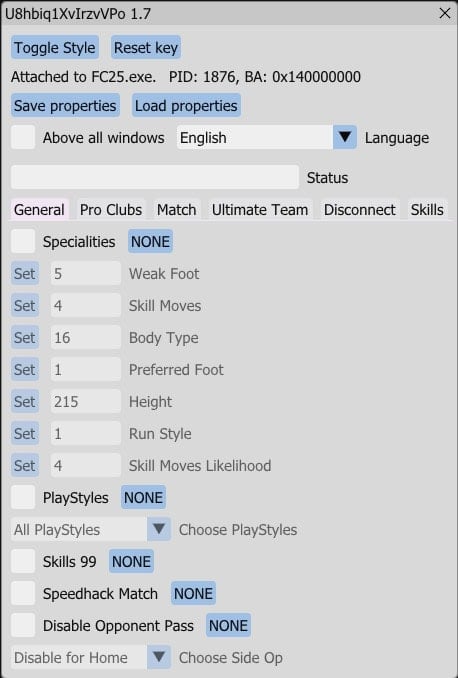Toggle the Speedhack Match checkbox
The width and height of the screenshot is (458, 678).
[23, 593]
